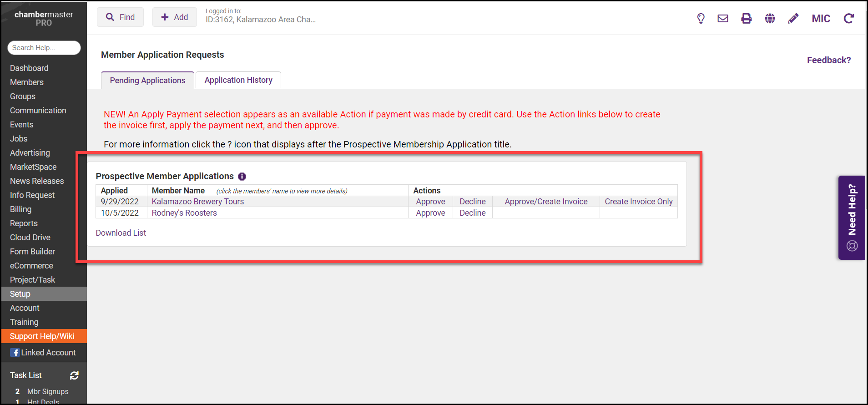Download the applications list
The image size is (868, 405).
[x=121, y=233]
